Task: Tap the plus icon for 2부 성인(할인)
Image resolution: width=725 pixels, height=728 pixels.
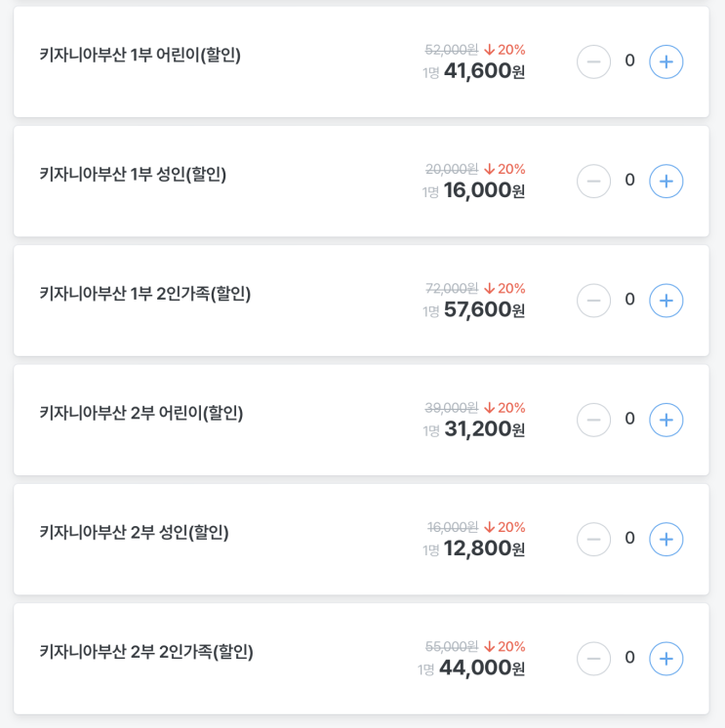Action: coord(665,539)
